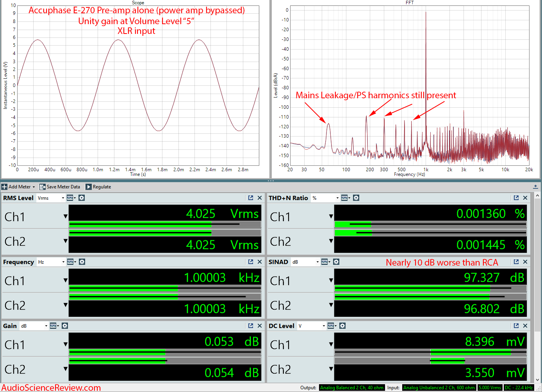Image resolution: width=542 pixels, height=392 pixels.
Task: Click the Frequency Ch1 1.00003 kHz reading
Action: tap(222, 278)
